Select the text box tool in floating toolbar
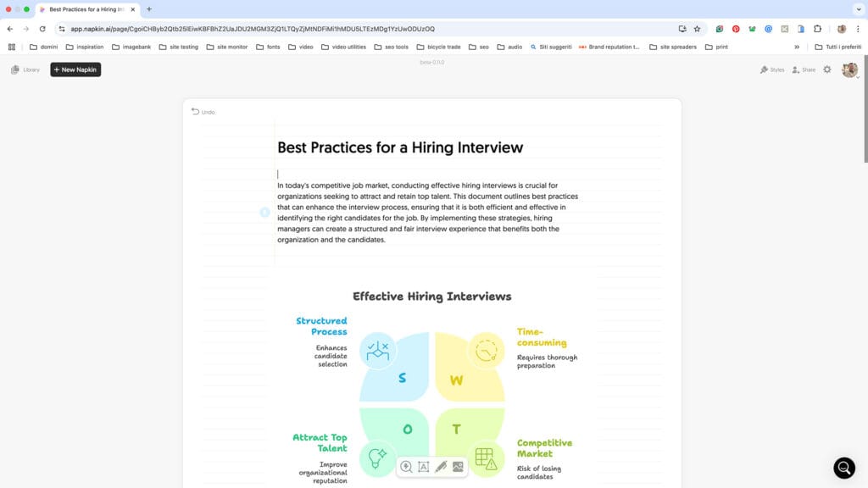 coord(424,467)
